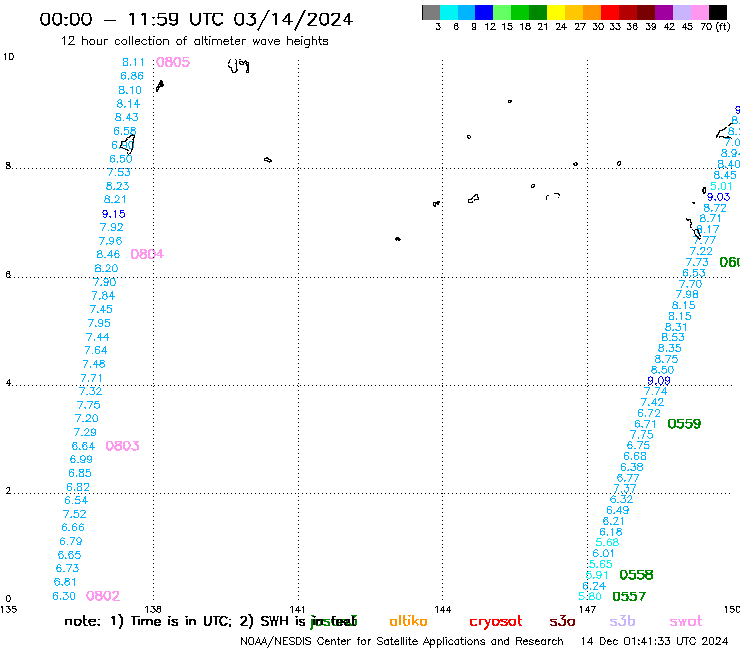The width and height of the screenshot is (740, 650).
Task: Click the orange 'altika' satellite legend label
Action: (408, 621)
